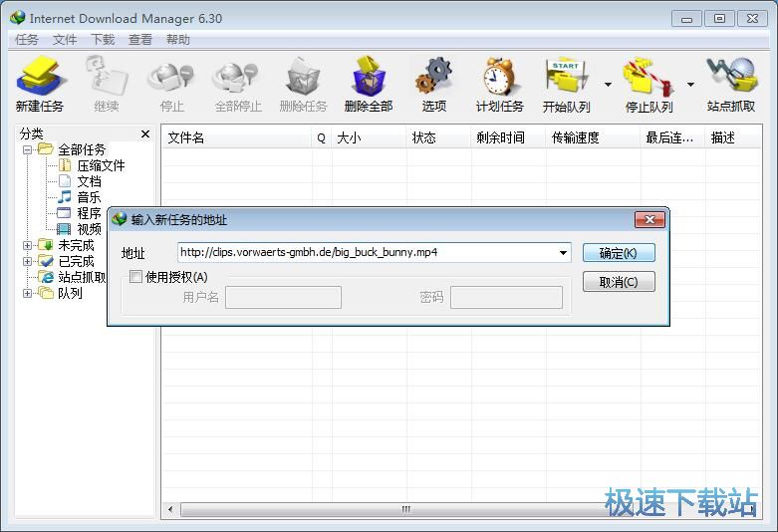
Task: Collapse the 全部任务 tree node
Action: pyautogui.click(x=27, y=149)
